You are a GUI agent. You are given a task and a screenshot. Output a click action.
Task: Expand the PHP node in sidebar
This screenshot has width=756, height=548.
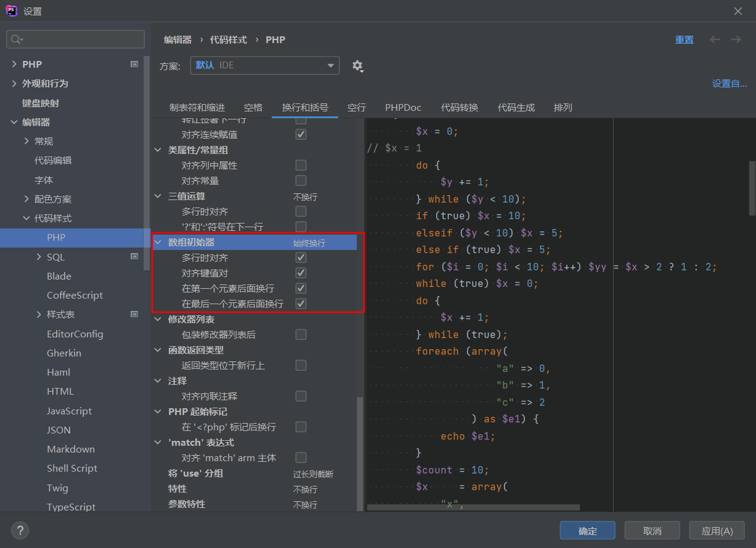point(14,64)
